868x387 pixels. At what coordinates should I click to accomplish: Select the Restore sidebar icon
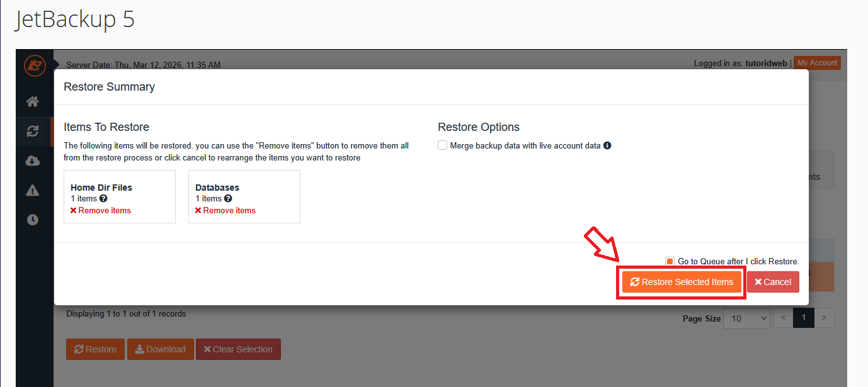(33, 131)
